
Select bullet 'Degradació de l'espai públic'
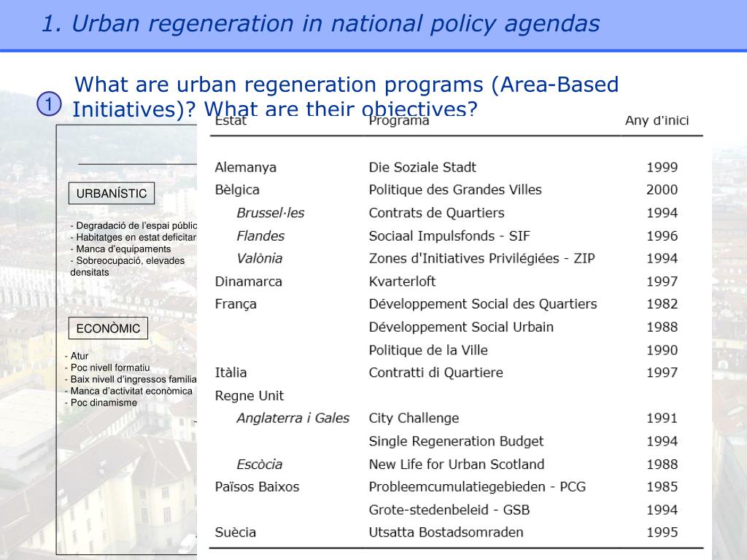133,225
